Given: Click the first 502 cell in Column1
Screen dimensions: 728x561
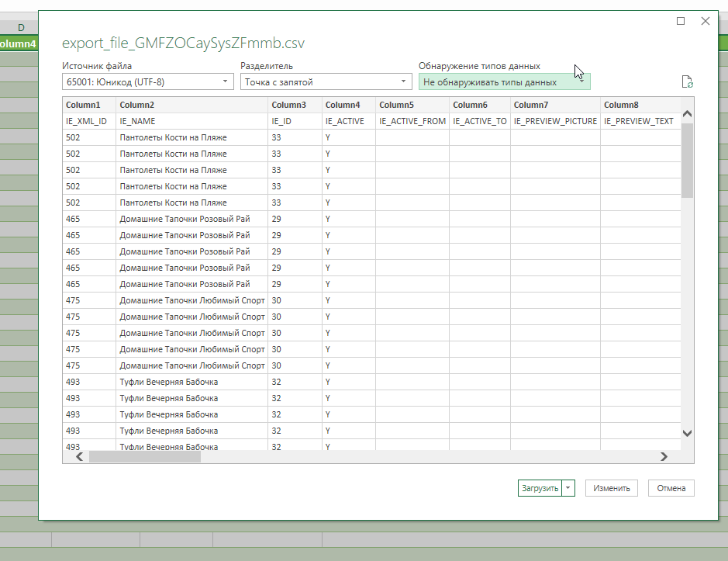Looking at the screenshot, I should click(89, 137).
